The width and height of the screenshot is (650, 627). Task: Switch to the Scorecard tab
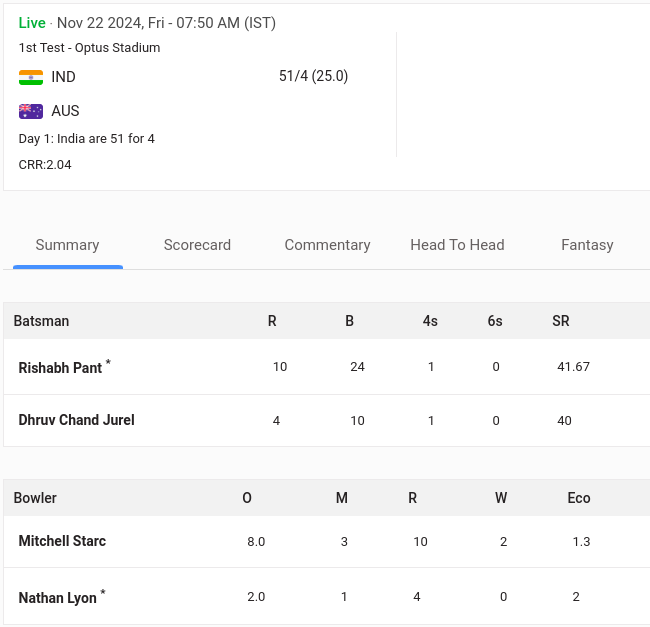(197, 245)
